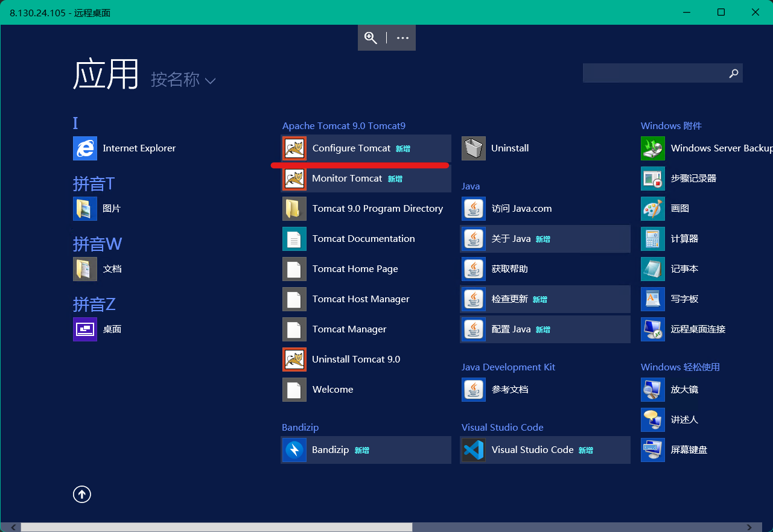Expand the 按名称 sort dropdown
The height and width of the screenshot is (532, 773).
pyautogui.click(x=183, y=80)
